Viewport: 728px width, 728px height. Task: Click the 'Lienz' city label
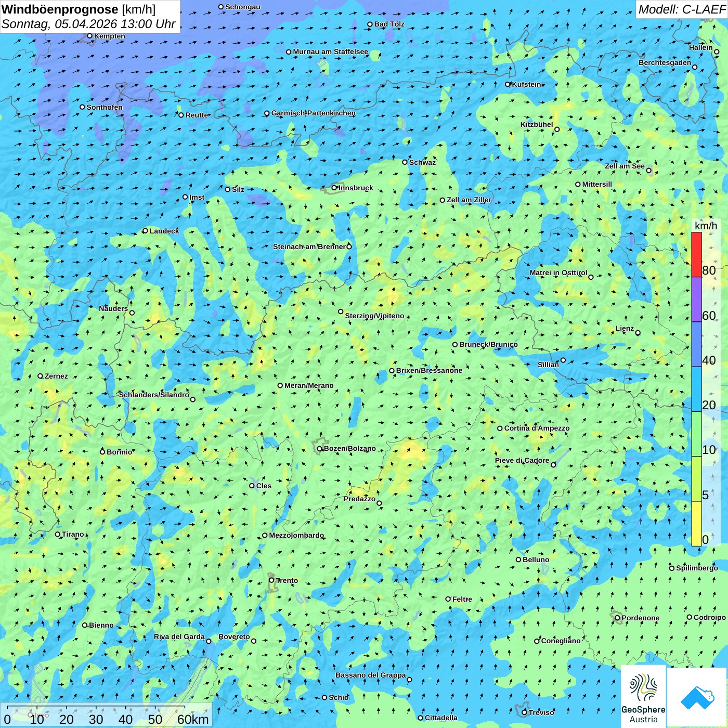[x=625, y=328]
